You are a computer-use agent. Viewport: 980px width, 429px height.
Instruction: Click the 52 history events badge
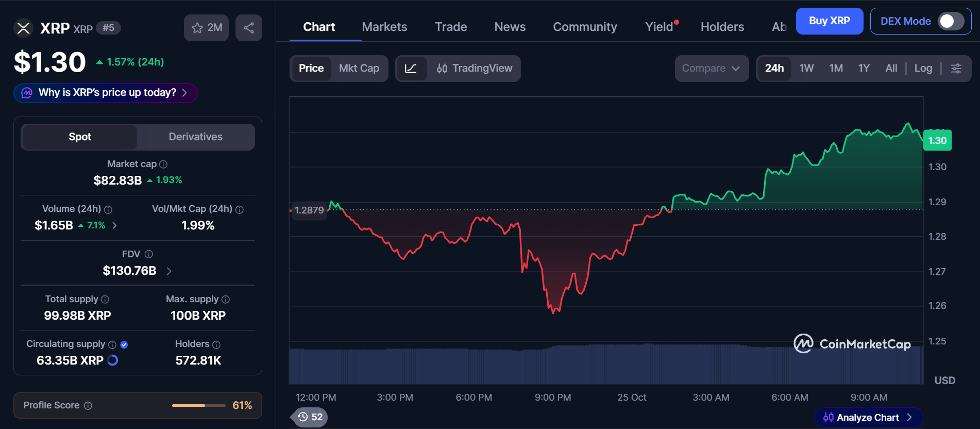310,417
